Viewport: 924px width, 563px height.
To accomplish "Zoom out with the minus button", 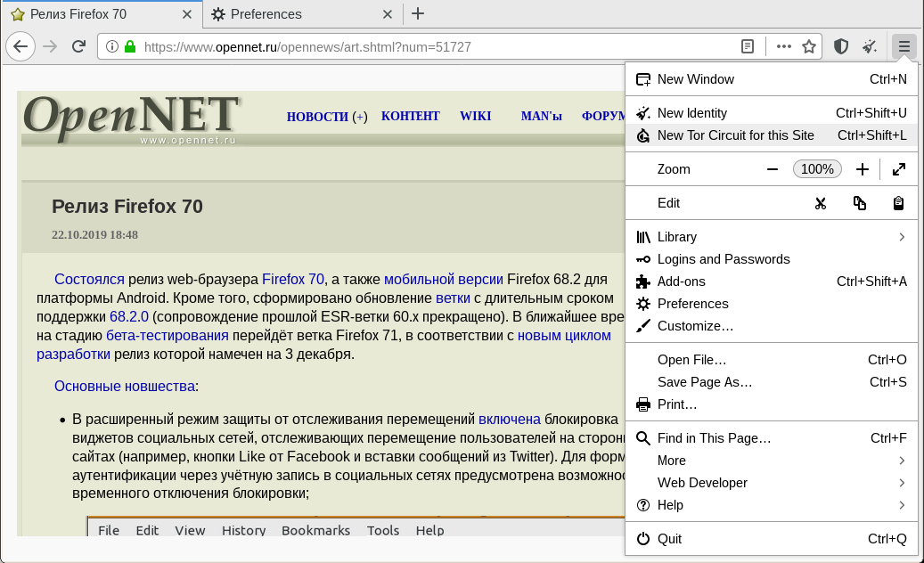I will tap(773, 169).
